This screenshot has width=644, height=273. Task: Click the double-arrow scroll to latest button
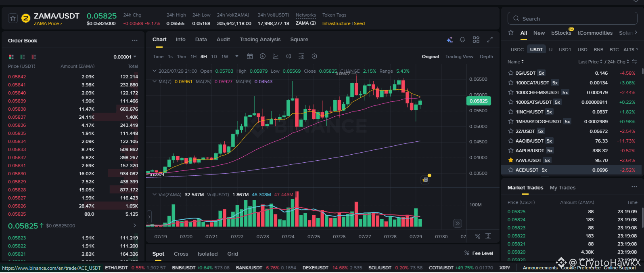point(457,223)
